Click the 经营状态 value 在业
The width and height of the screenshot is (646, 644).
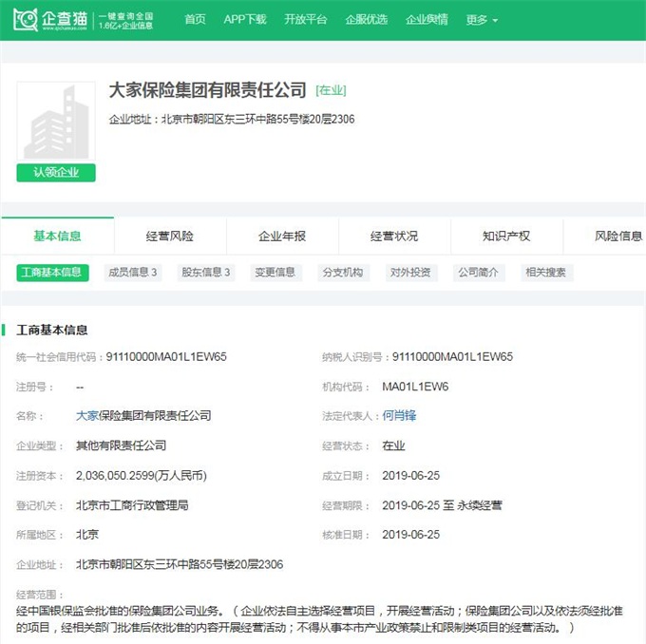[393, 445]
